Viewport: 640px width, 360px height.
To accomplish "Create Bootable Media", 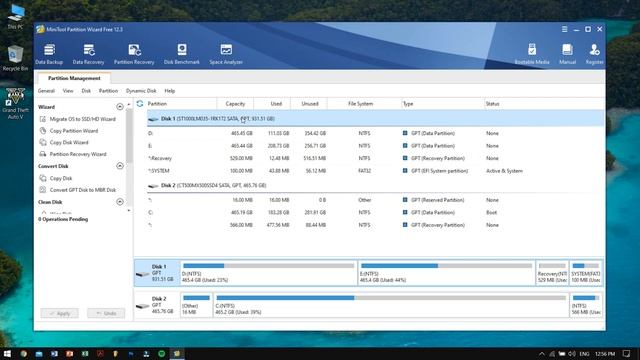I will 532,54.
